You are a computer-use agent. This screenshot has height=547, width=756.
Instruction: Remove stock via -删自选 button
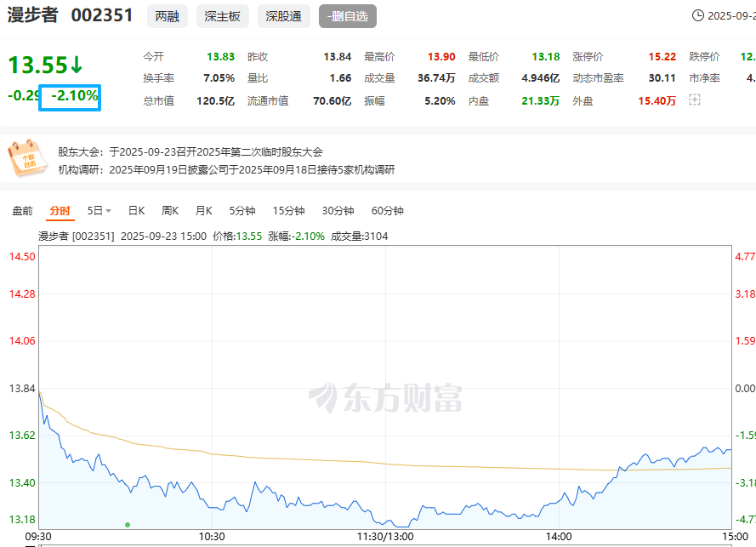click(348, 16)
